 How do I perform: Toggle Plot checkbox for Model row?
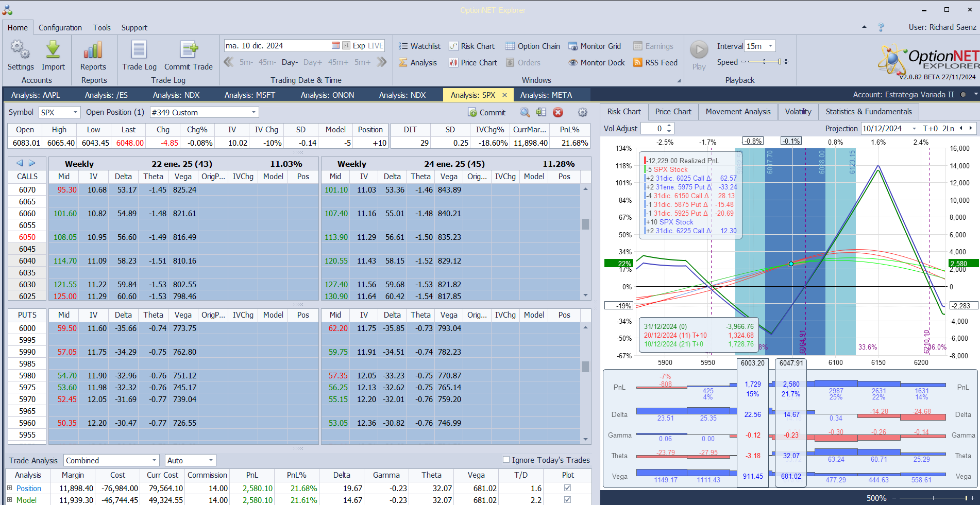pos(567,499)
